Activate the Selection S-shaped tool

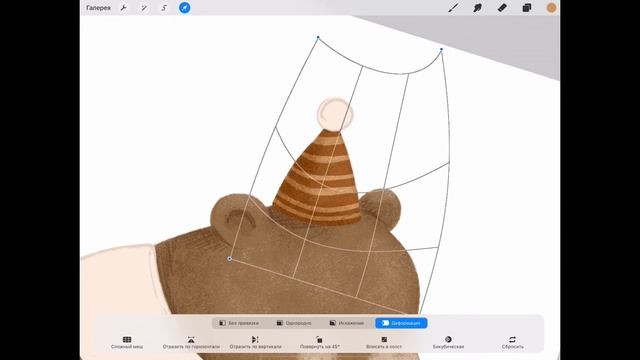164,8
